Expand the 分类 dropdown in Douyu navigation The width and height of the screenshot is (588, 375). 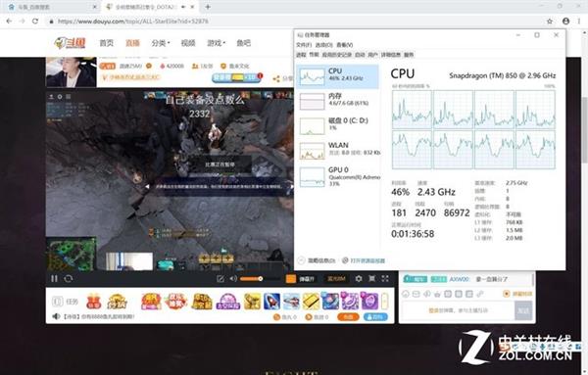(161, 43)
